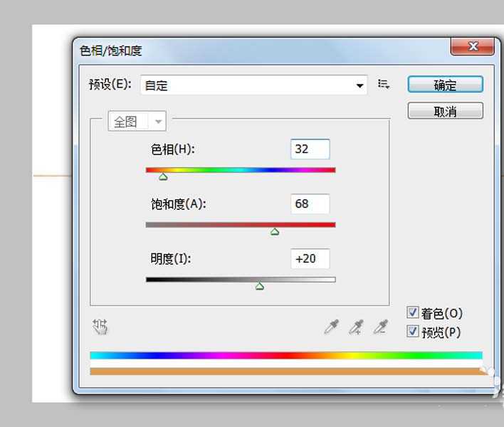Select the on-image targeted adjustment hand tool
Viewport: 504px width, 427px height.
100,327
